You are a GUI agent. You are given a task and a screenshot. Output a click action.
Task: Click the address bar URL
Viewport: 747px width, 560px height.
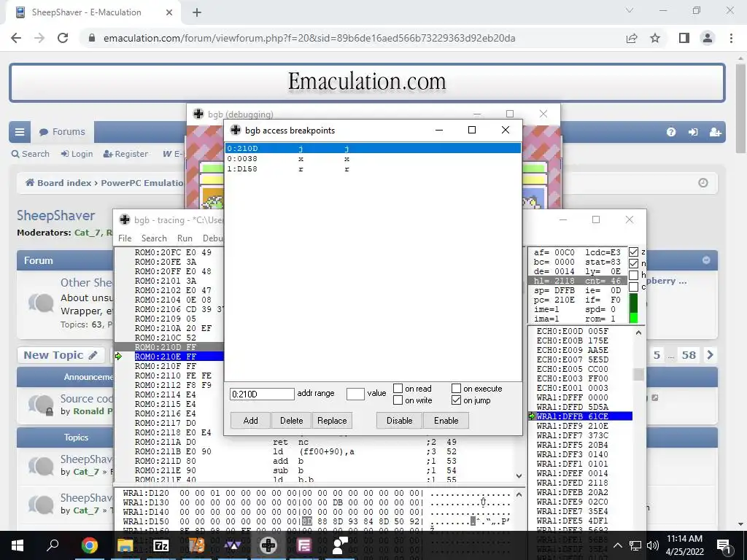(309, 38)
